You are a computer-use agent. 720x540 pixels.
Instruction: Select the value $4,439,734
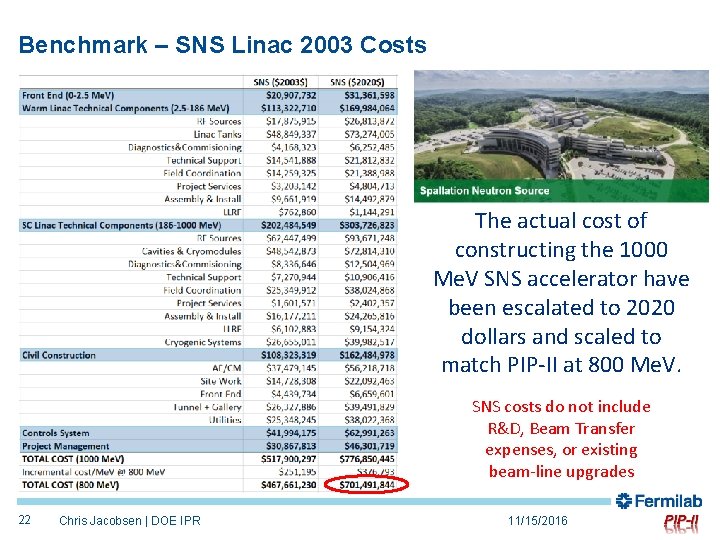tap(293, 394)
